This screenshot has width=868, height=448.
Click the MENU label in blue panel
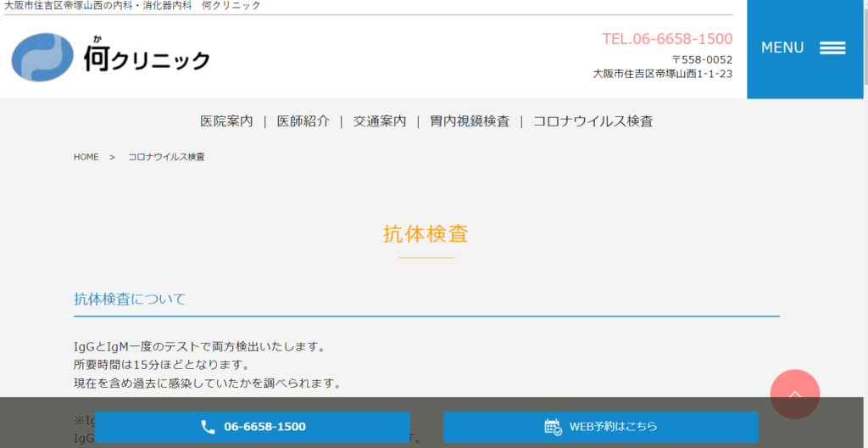pyautogui.click(x=782, y=48)
